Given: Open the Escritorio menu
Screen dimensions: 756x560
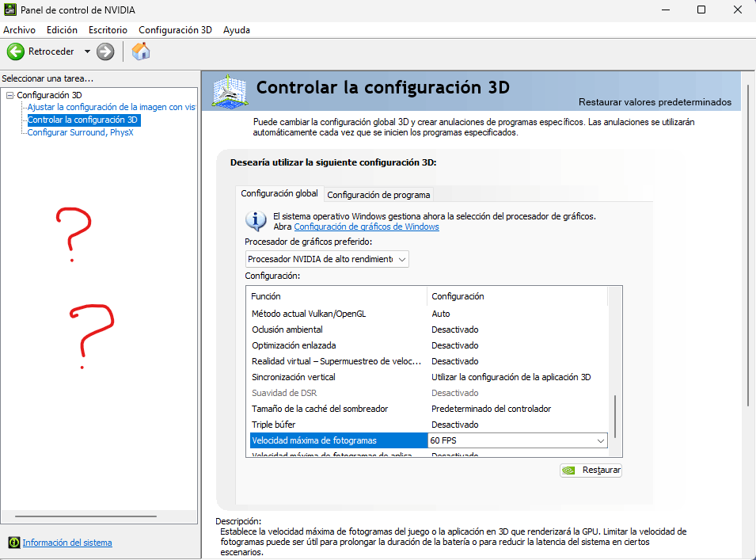Looking at the screenshot, I should (x=108, y=30).
